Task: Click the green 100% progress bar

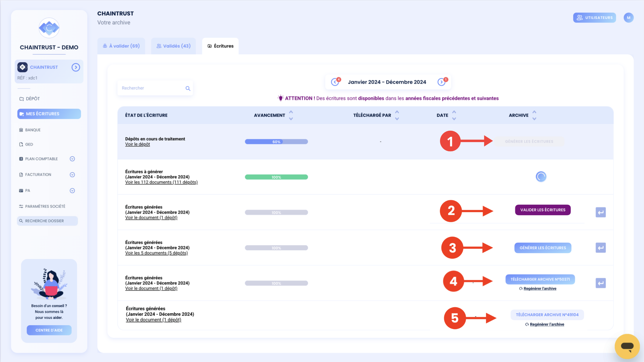Action: coord(276,177)
